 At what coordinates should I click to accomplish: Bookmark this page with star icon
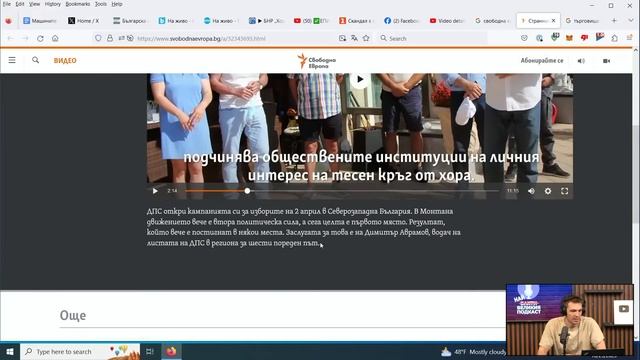[366, 38]
